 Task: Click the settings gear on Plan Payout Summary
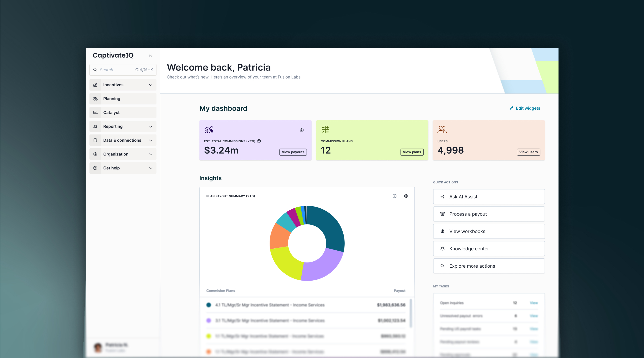coord(406,196)
